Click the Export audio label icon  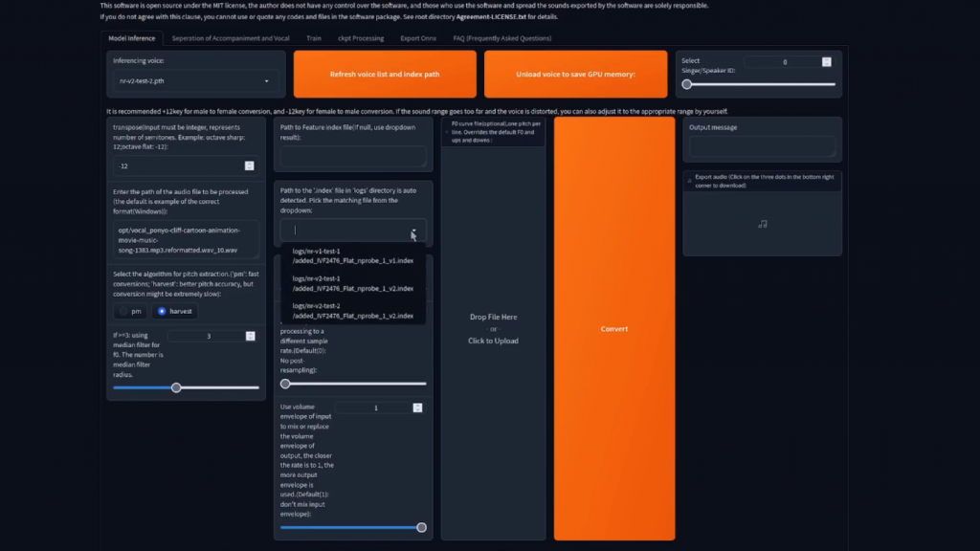(690, 181)
